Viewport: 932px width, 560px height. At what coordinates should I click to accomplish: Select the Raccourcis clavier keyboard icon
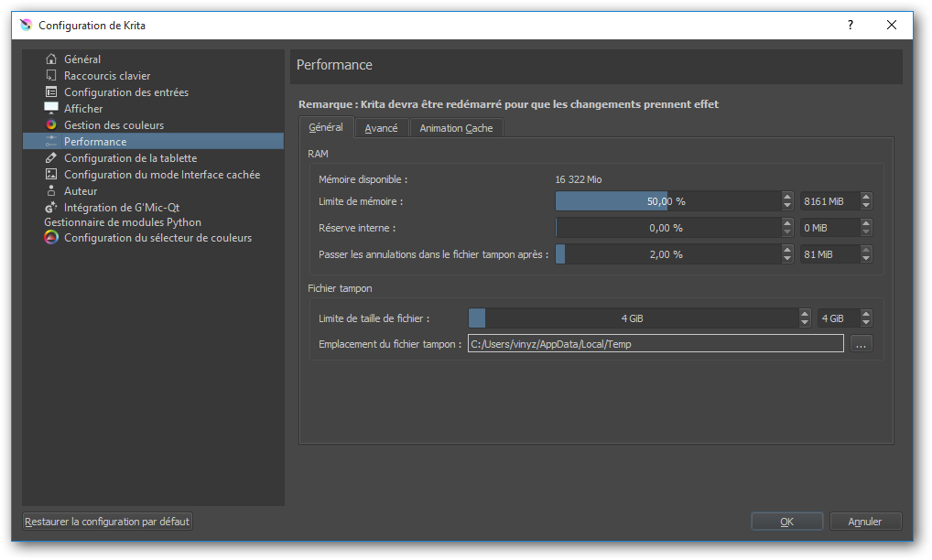(51, 76)
